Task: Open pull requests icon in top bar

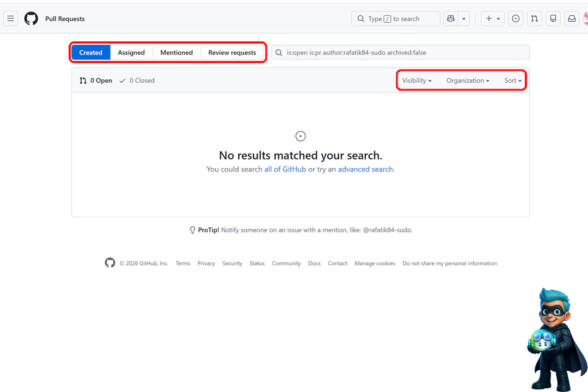Action: [x=534, y=18]
